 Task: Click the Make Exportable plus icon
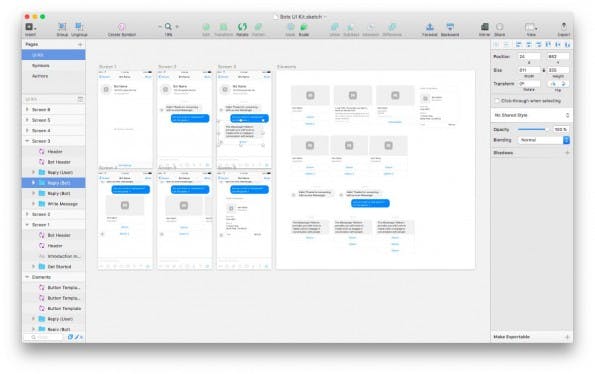(567, 337)
